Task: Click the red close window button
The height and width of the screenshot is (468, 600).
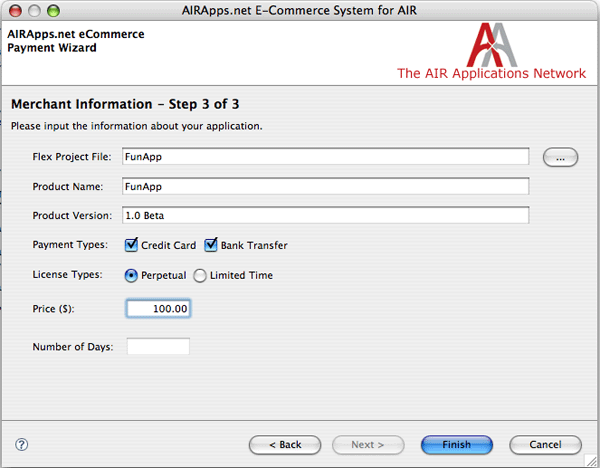Action: (x=14, y=10)
